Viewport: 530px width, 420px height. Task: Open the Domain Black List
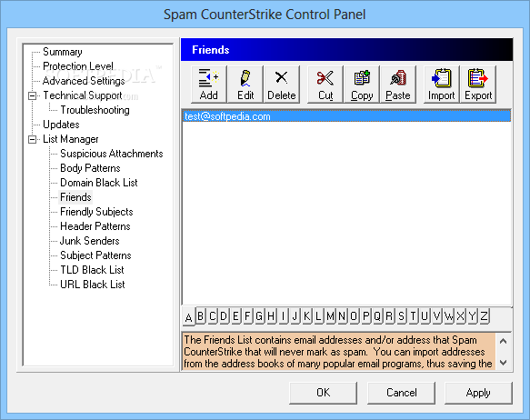99,183
